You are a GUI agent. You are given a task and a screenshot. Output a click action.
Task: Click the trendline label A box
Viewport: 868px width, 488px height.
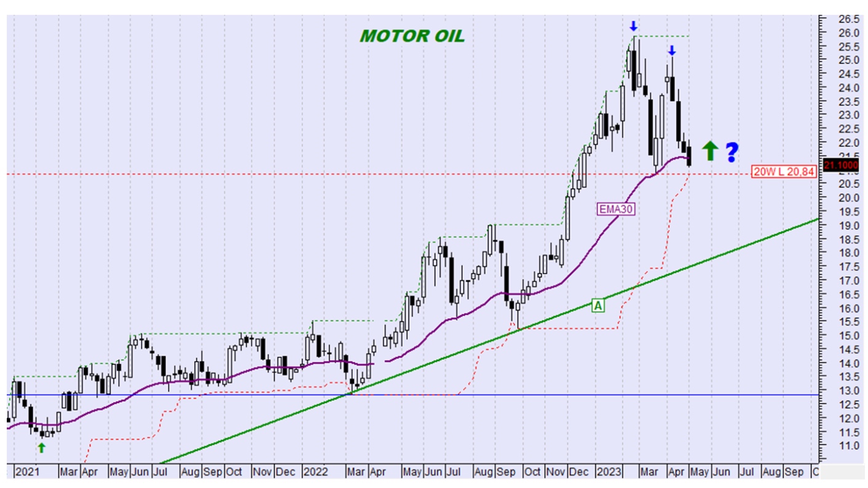pyautogui.click(x=598, y=305)
